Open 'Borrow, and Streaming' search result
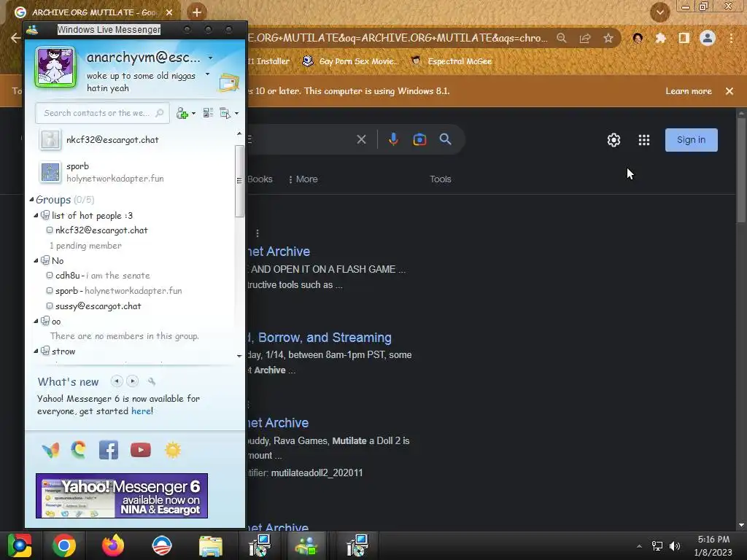This screenshot has width=747, height=560. point(320,338)
